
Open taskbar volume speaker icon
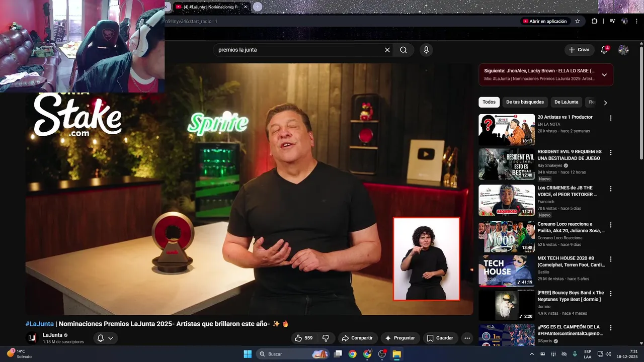(608, 354)
